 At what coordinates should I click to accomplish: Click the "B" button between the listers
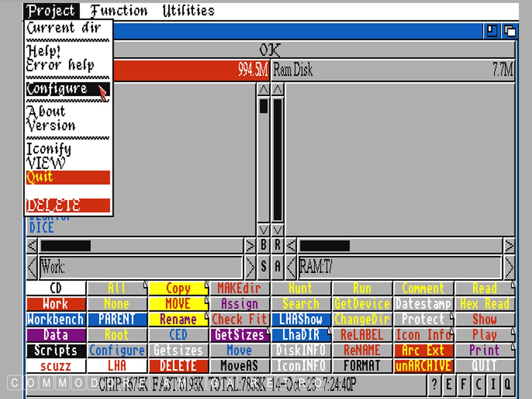(x=264, y=245)
